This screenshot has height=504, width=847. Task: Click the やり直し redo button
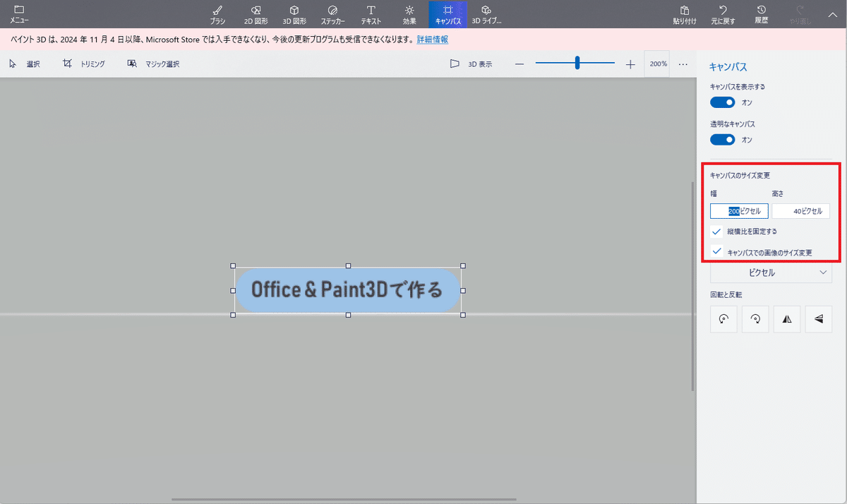pyautogui.click(x=800, y=14)
